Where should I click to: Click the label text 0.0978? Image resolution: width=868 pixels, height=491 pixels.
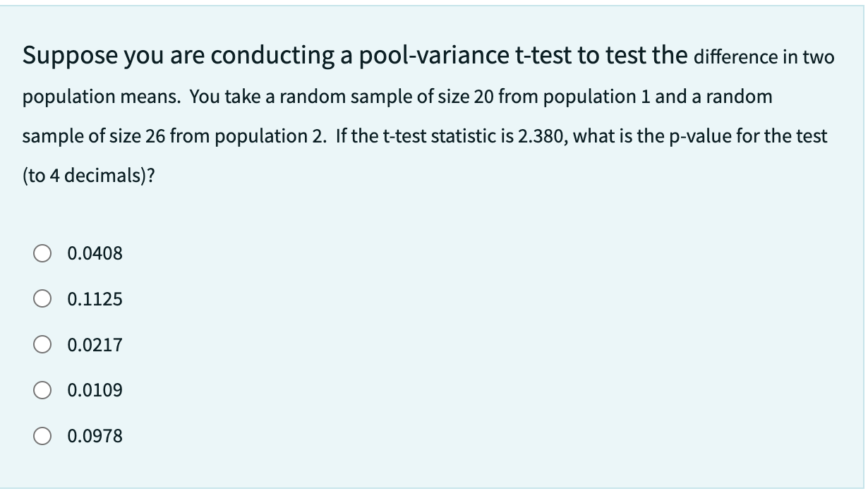pyautogui.click(x=95, y=436)
